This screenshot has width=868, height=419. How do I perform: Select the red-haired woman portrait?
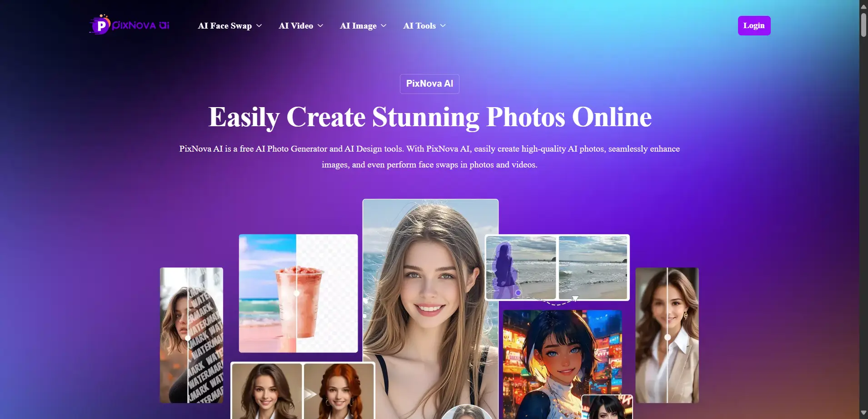[339, 391]
